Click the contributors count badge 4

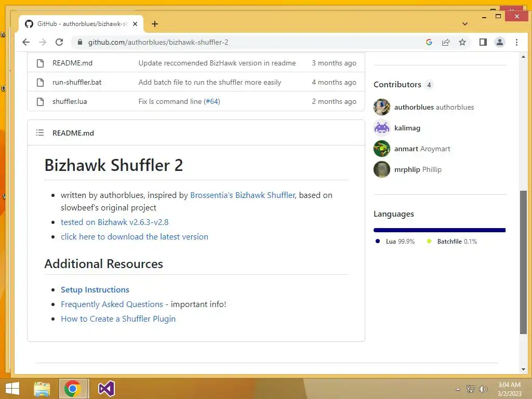coord(429,85)
